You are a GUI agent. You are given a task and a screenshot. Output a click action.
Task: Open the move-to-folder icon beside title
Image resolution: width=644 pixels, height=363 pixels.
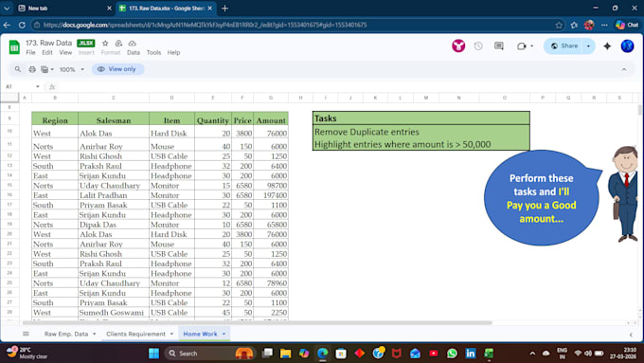pos(118,44)
